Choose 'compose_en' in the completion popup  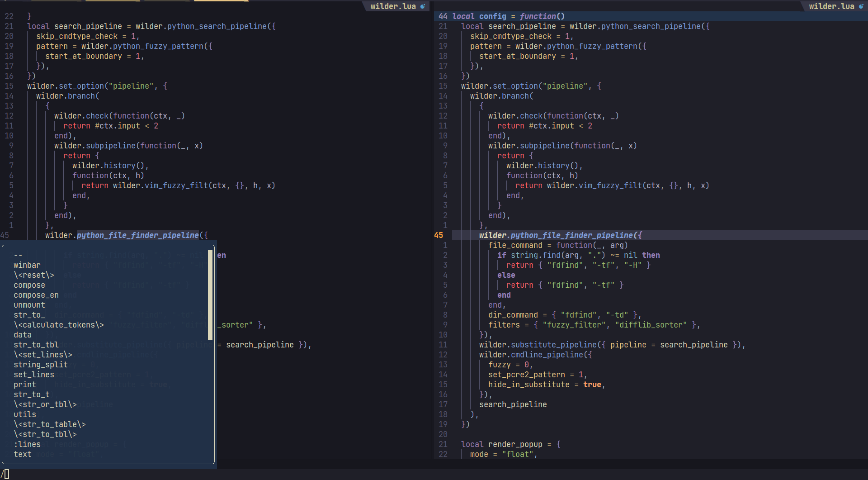point(36,295)
